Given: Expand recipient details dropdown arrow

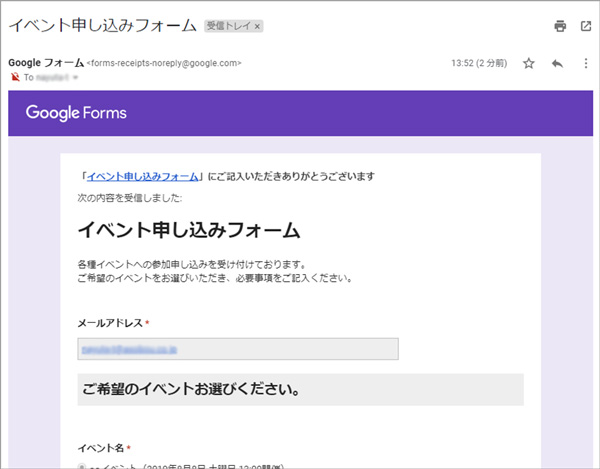Looking at the screenshot, I should pyautogui.click(x=75, y=77).
